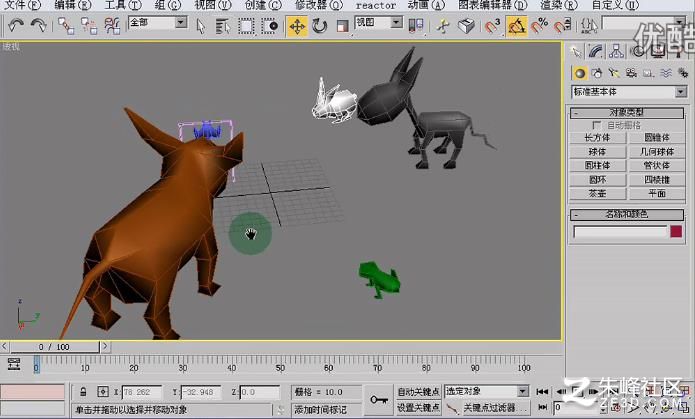Open the Select by Name list
695x419 pixels.
[x=223, y=27]
